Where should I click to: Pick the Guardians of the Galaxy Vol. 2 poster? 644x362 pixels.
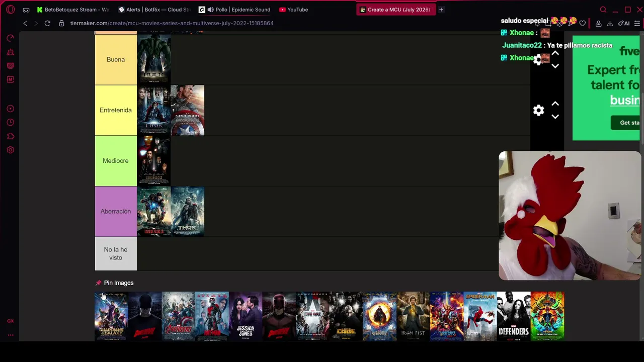pyautogui.click(x=447, y=316)
